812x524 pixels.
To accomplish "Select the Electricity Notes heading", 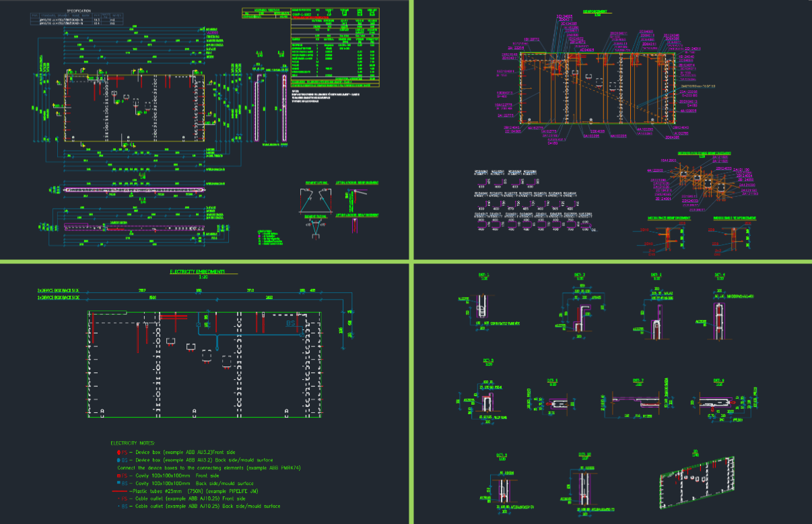I will [x=132, y=443].
